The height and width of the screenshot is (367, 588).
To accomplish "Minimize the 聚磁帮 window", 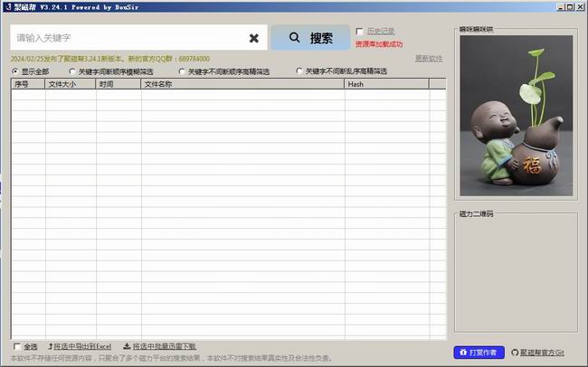I will click(x=561, y=6).
